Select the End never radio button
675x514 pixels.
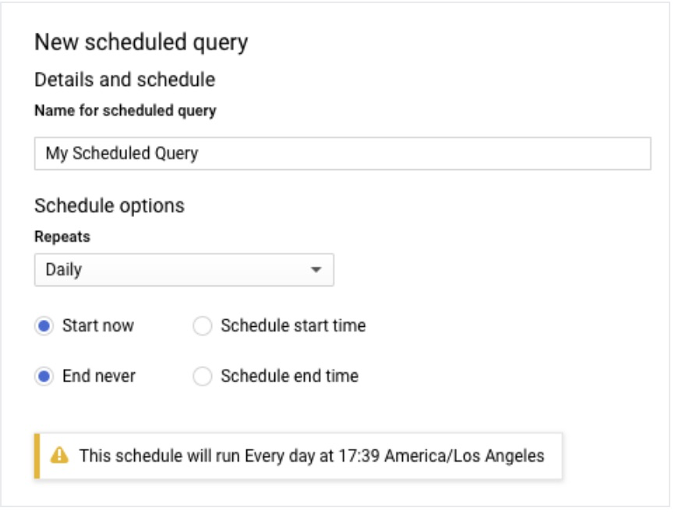[44, 376]
